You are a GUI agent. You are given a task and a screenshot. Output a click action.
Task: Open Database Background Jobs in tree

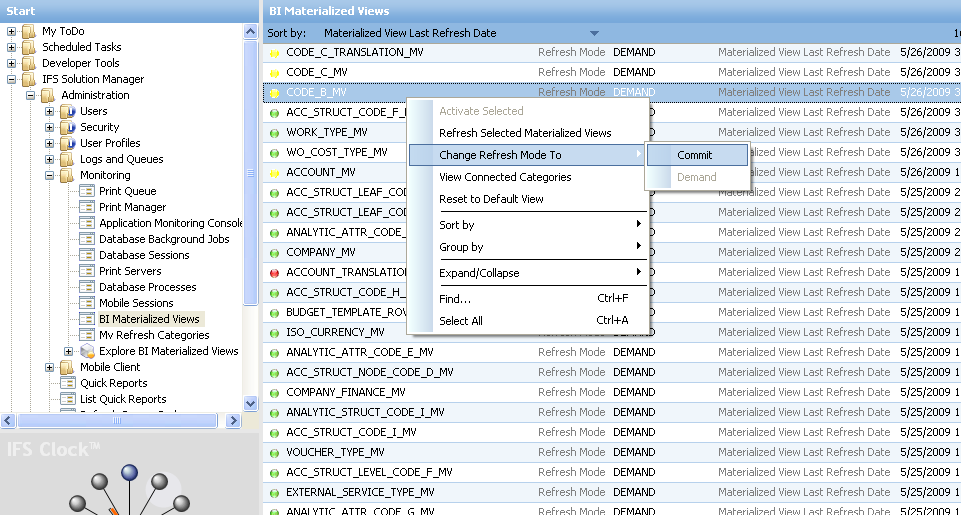(x=164, y=239)
